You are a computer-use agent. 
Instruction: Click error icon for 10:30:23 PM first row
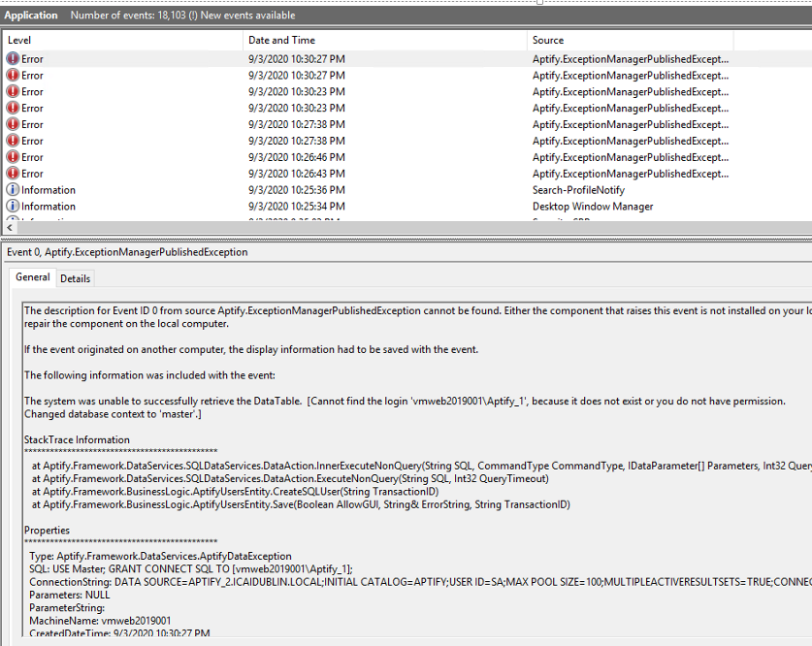point(13,91)
